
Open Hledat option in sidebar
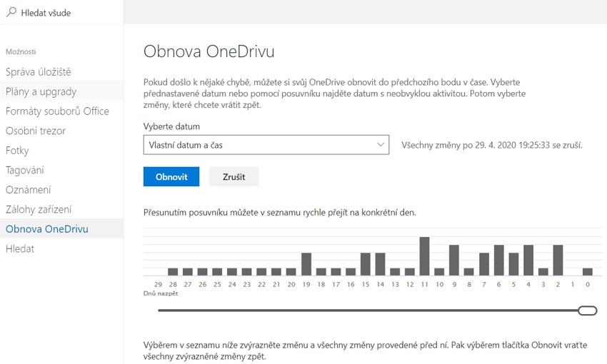[x=20, y=248]
